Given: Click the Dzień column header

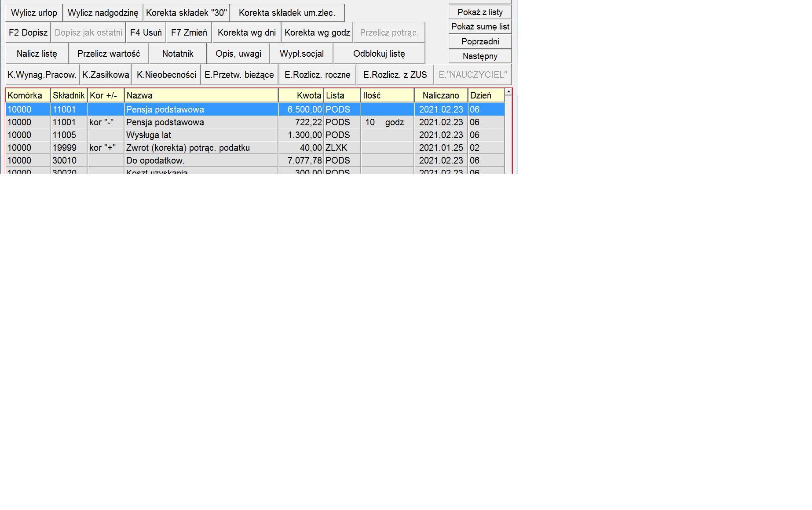Looking at the screenshot, I should [x=486, y=95].
